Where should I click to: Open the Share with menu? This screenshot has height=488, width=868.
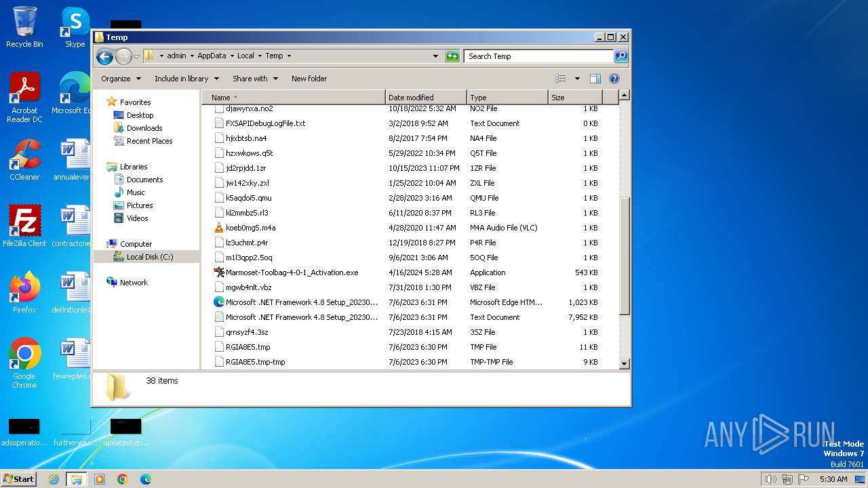[x=255, y=79]
